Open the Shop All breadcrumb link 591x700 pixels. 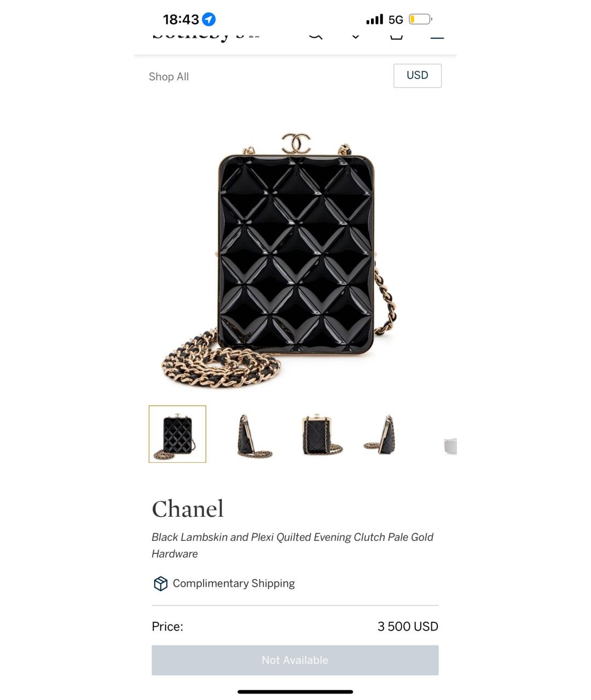click(x=169, y=77)
